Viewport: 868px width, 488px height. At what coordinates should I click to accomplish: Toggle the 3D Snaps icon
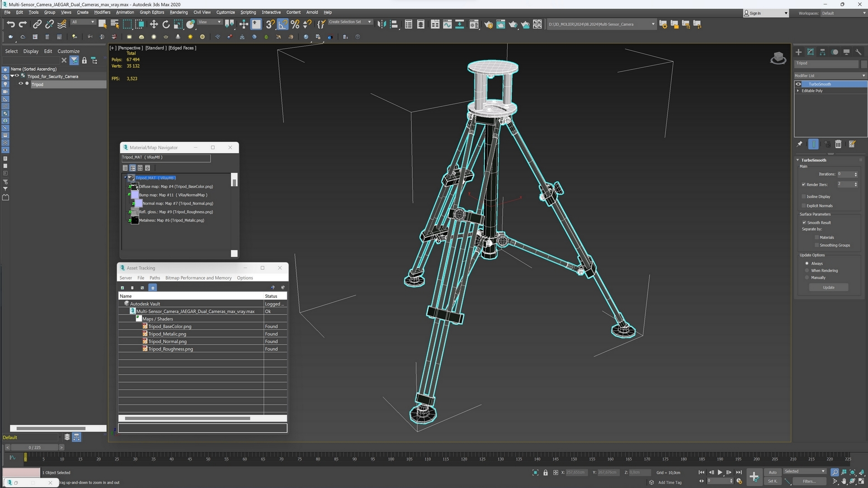(x=270, y=24)
